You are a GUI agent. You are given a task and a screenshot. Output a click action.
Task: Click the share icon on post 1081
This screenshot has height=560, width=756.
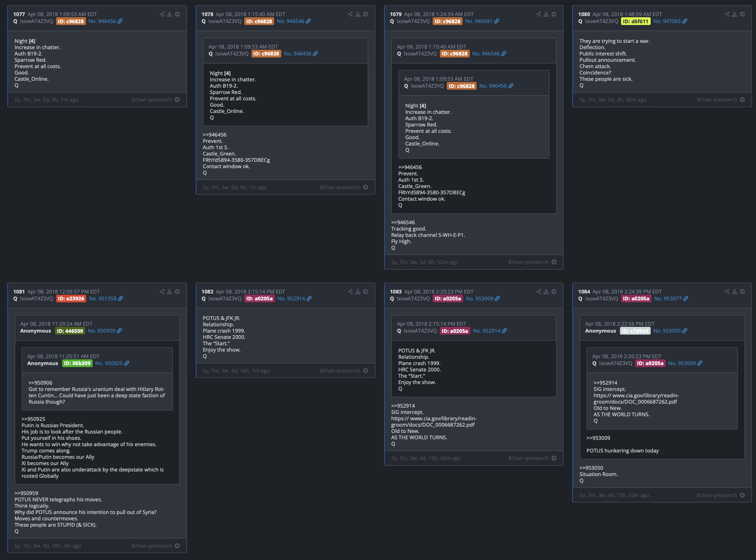[x=162, y=291]
